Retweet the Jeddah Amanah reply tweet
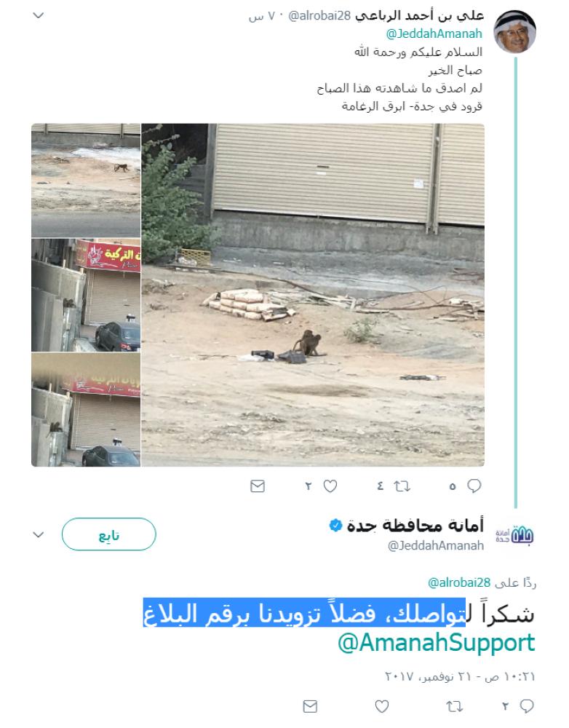The height and width of the screenshot is (728, 569). 454,707
